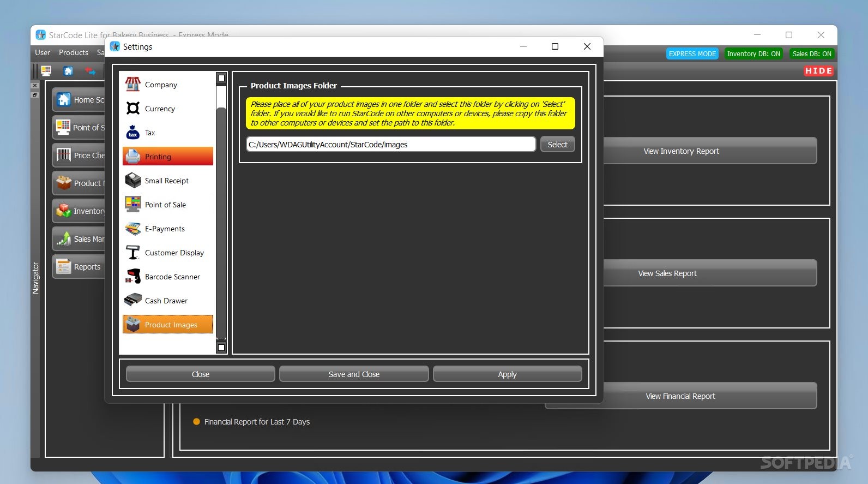Click the Navigator vertical label

[35, 278]
